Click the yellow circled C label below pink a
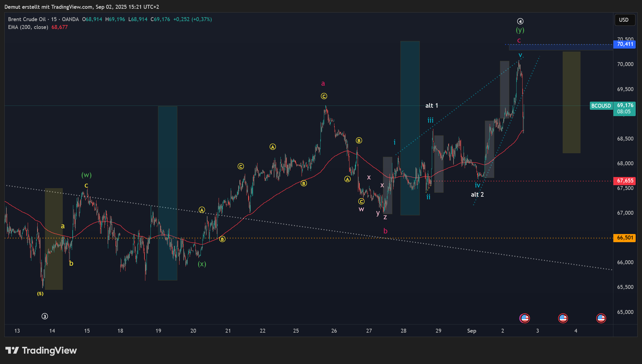 click(324, 96)
